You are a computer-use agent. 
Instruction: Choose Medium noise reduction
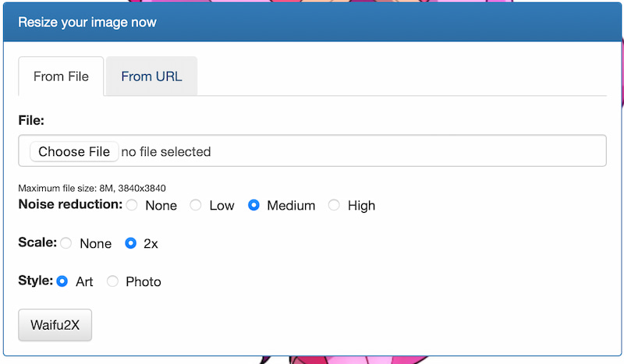253,205
